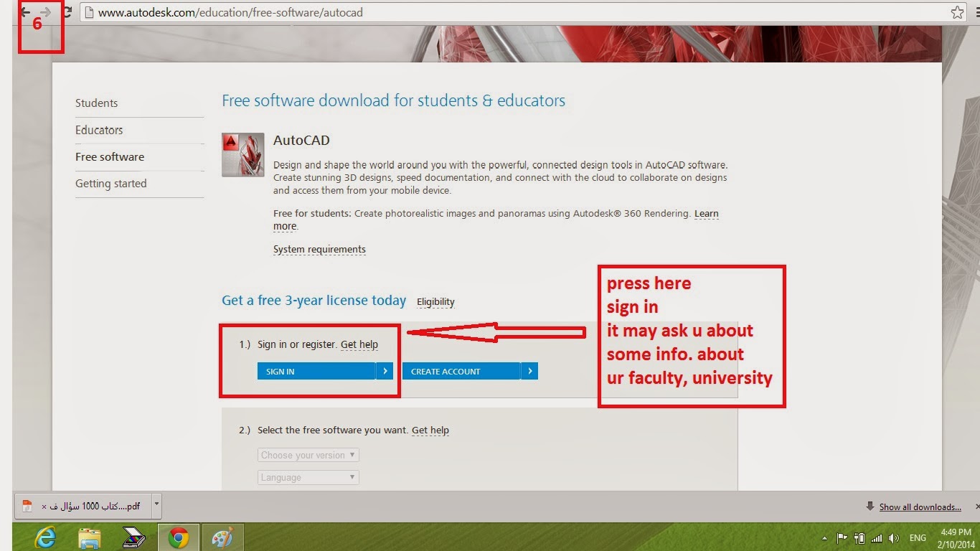The image size is (980, 551).
Task: Click arrow beside SIGN IN button
Action: coord(385,371)
